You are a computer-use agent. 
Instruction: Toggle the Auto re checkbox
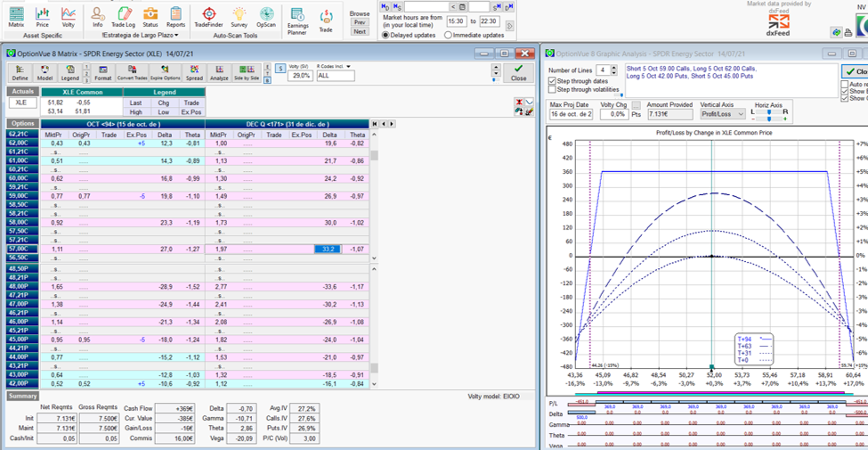(x=844, y=85)
